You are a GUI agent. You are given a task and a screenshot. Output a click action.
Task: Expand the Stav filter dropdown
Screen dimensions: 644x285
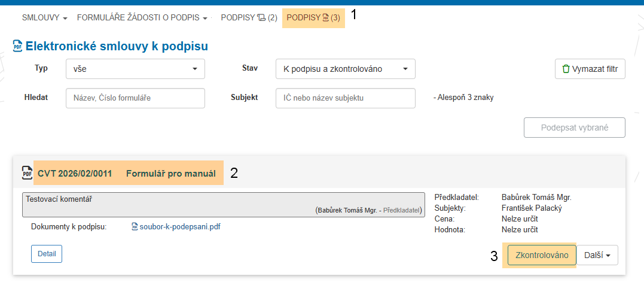coord(345,69)
